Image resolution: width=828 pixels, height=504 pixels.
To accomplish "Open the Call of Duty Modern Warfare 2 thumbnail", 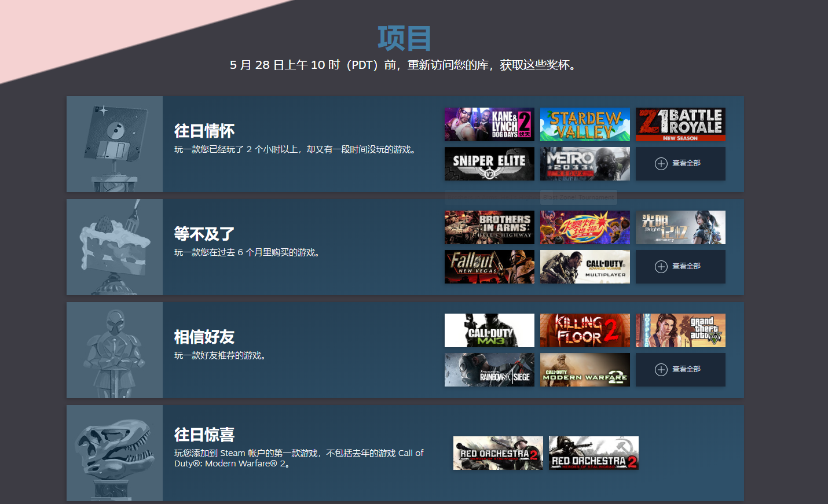I will click(x=585, y=370).
